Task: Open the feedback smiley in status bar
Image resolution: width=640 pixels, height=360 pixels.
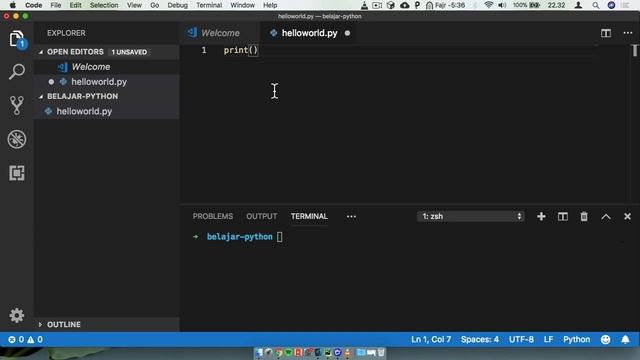Action: (x=605, y=340)
